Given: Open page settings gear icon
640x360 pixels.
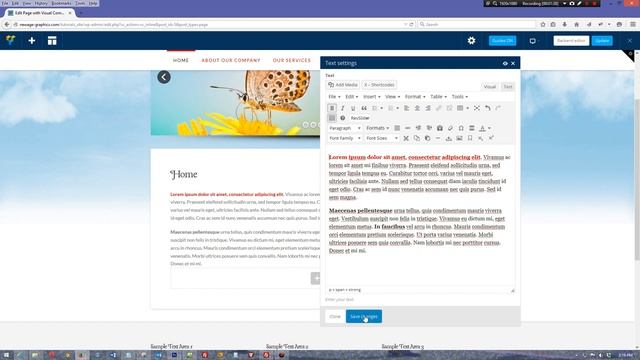Looking at the screenshot, I should pos(471,40).
